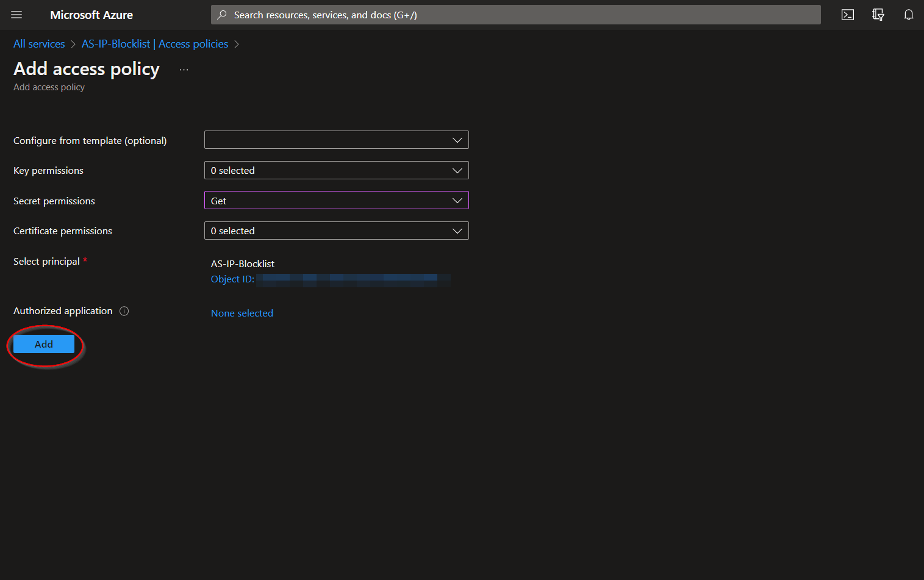Show Authorized application info tooltip icon
The width and height of the screenshot is (924, 580).
124,311
